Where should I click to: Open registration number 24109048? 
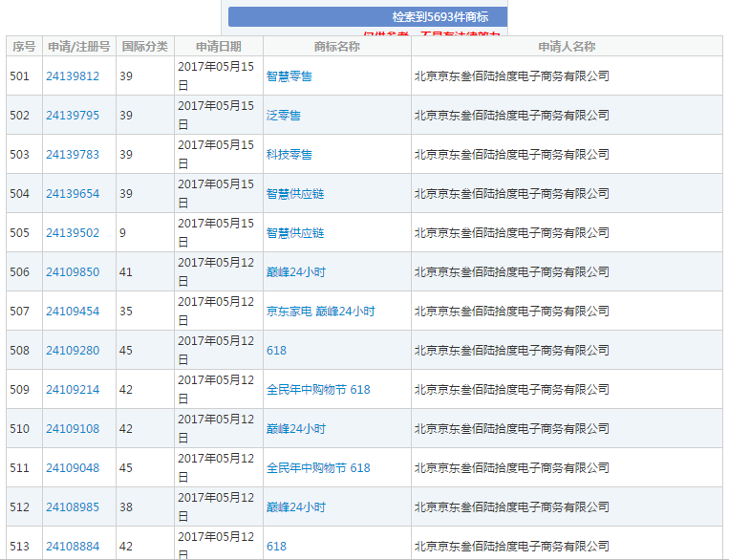click(73, 468)
